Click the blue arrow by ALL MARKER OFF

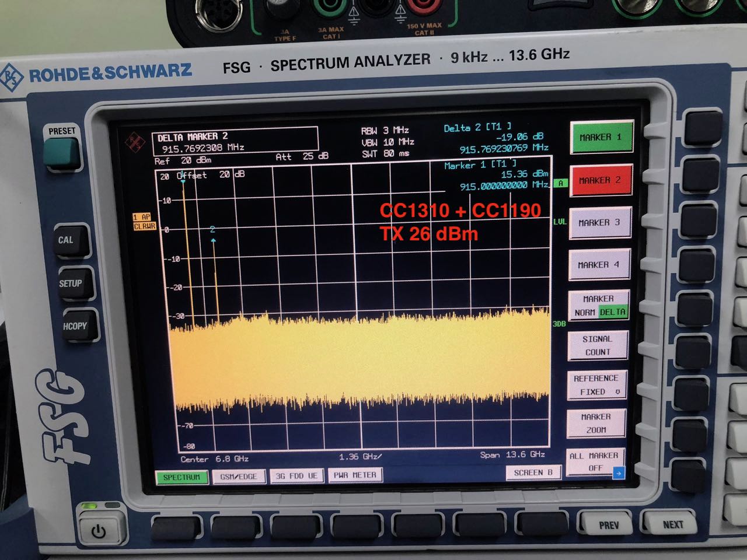619,473
